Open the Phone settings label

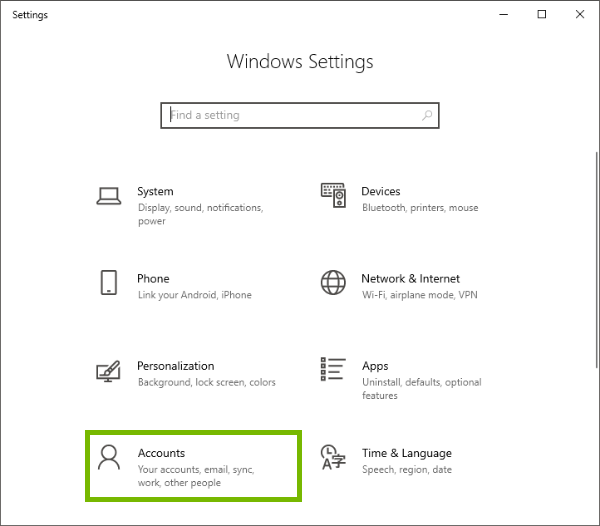tap(153, 278)
